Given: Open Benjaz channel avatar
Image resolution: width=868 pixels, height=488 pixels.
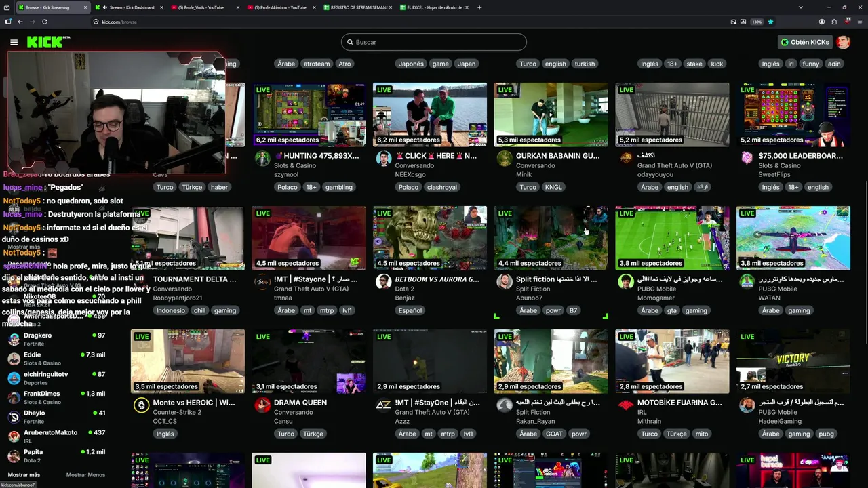Looking at the screenshot, I should click(x=384, y=282).
